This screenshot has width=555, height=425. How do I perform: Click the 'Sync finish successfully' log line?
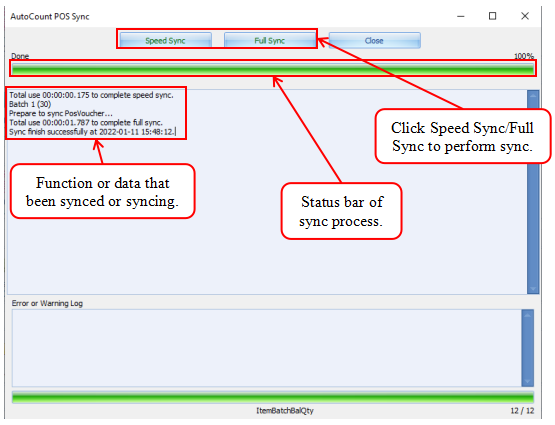coord(92,132)
